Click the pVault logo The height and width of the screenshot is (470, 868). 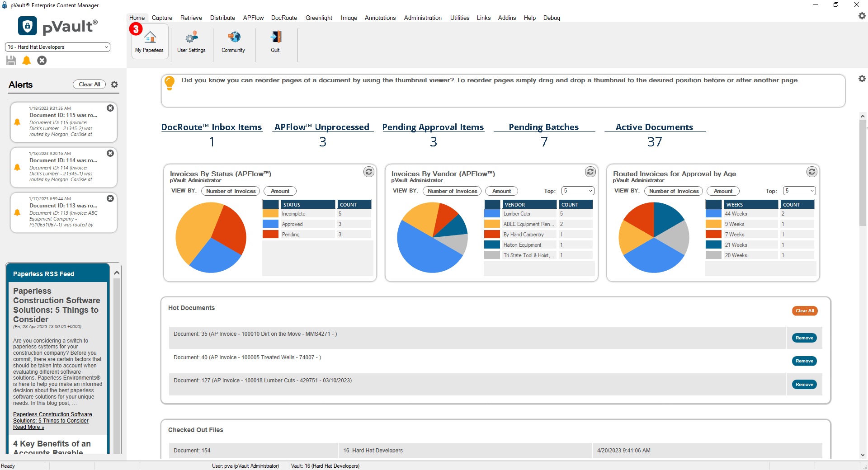coord(58,26)
